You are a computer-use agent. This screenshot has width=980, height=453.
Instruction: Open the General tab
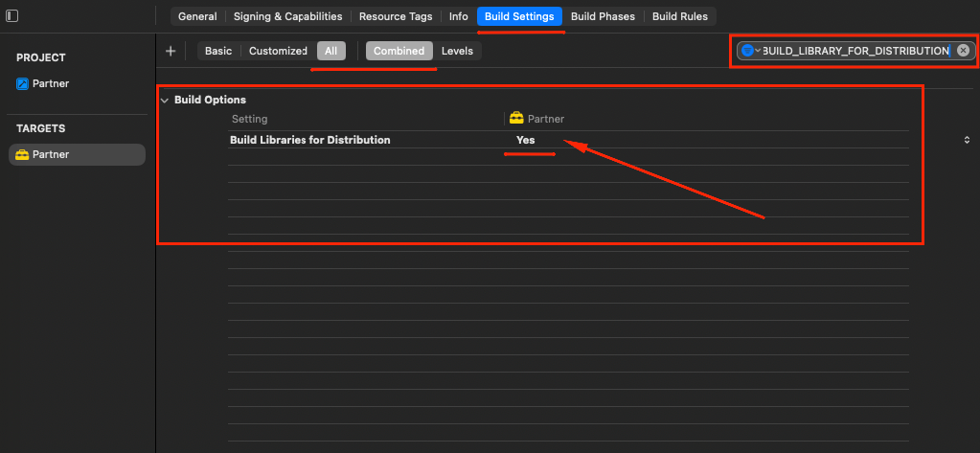pos(197,16)
